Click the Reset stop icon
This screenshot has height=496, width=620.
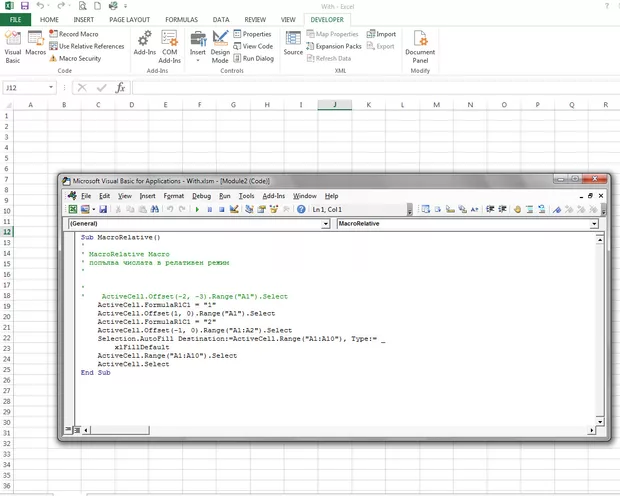click(222, 209)
